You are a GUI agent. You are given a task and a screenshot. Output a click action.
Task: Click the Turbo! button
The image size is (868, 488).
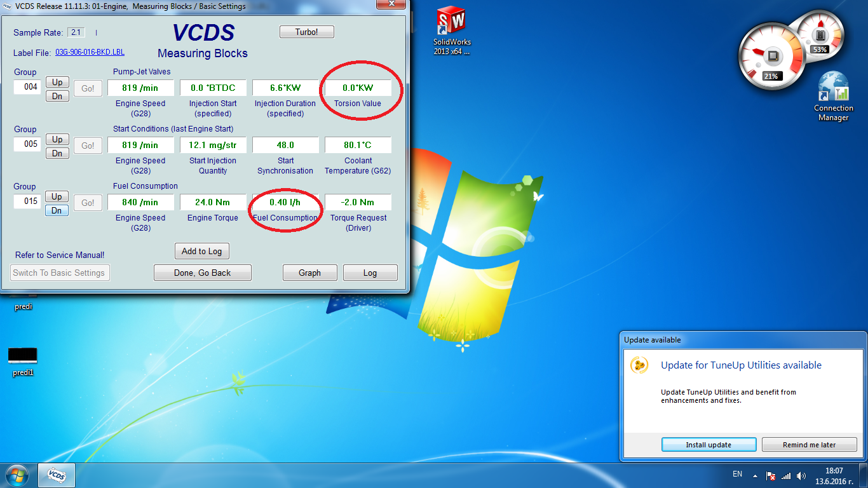click(306, 32)
